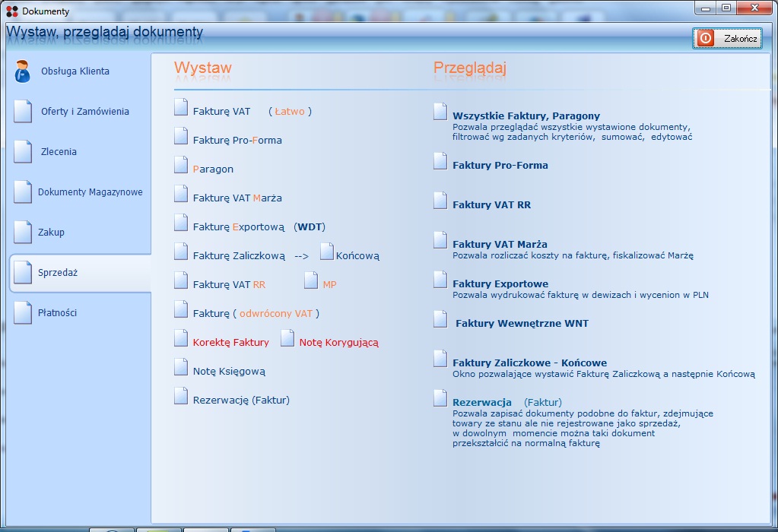Open the Zlecenia sidebar tab
778x532 pixels.
(x=59, y=152)
